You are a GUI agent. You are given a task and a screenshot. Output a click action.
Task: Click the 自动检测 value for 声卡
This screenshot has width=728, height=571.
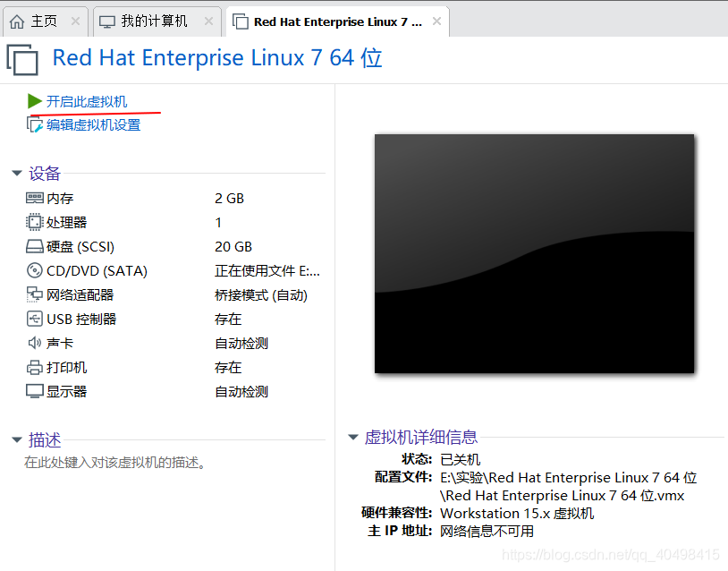(241, 344)
